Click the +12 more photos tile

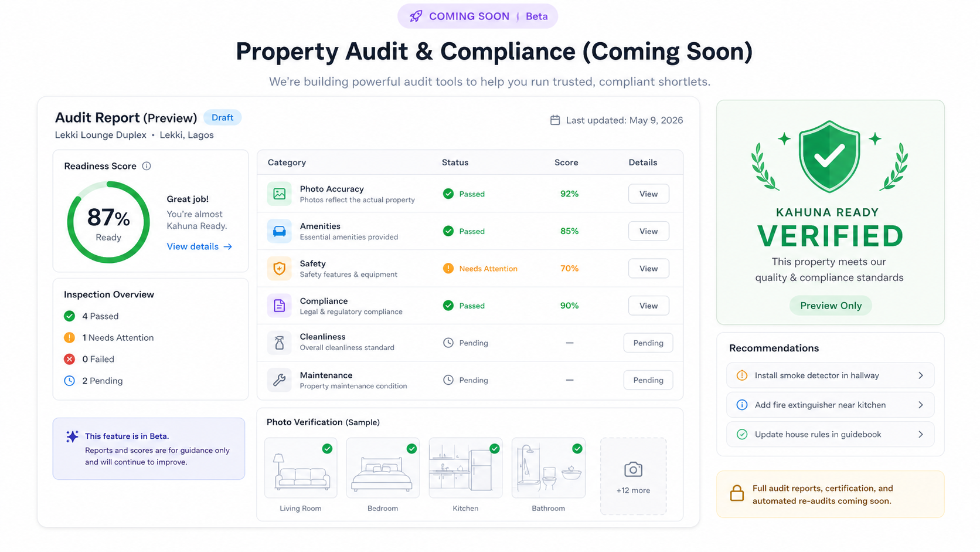coord(633,476)
